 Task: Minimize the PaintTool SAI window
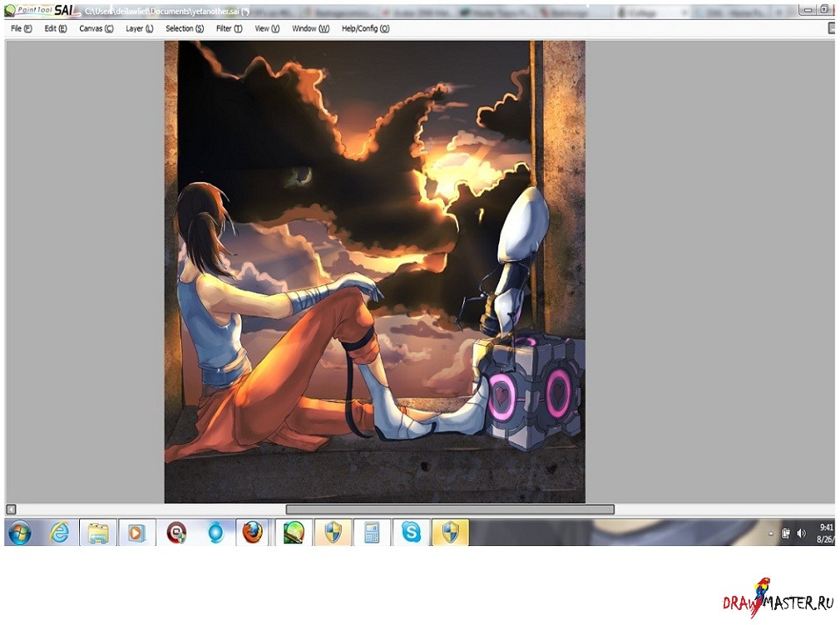click(808, 10)
